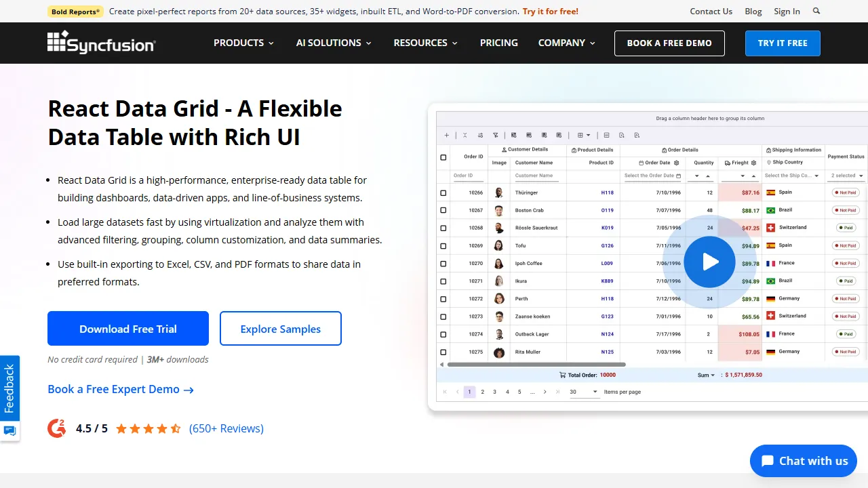Open Book a Free Expert Demo link
The image size is (868, 488).
[x=121, y=389]
